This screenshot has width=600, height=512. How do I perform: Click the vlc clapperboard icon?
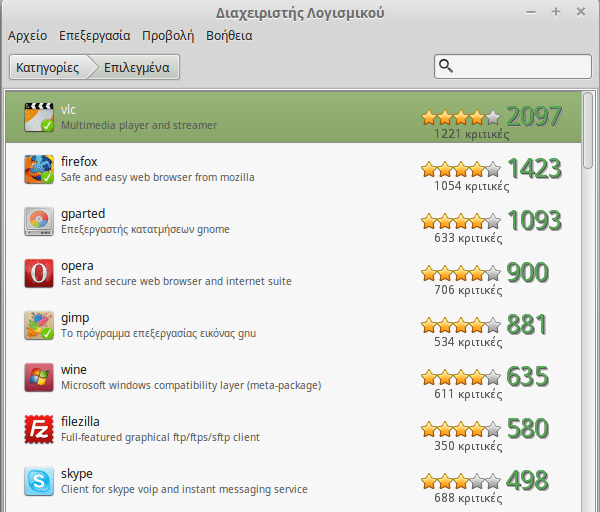tap(39, 117)
